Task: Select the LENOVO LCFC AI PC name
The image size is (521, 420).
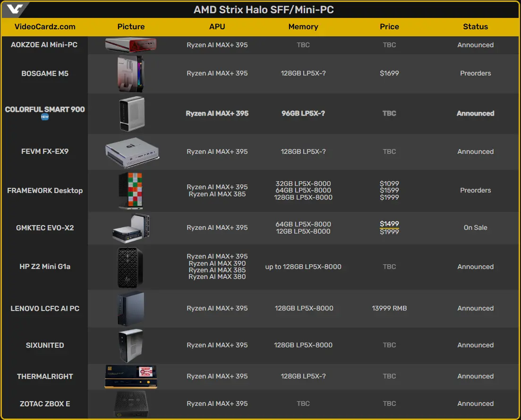Action: 45,309
